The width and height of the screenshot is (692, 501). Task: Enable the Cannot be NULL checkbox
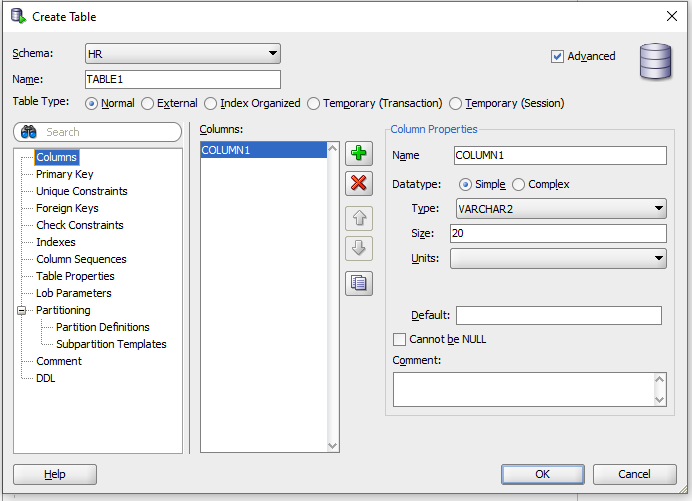(x=400, y=340)
